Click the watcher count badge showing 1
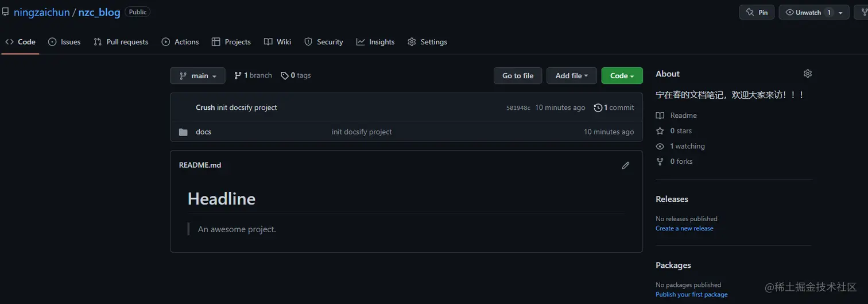 [829, 12]
